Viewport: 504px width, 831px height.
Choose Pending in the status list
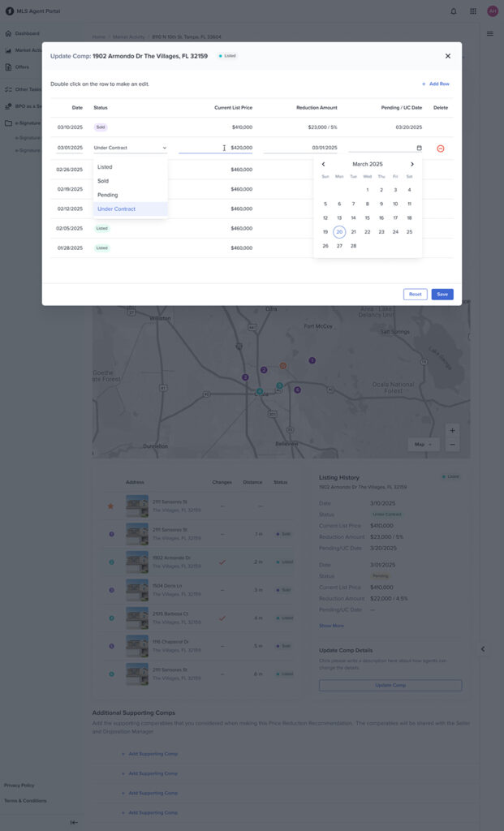tap(131, 195)
